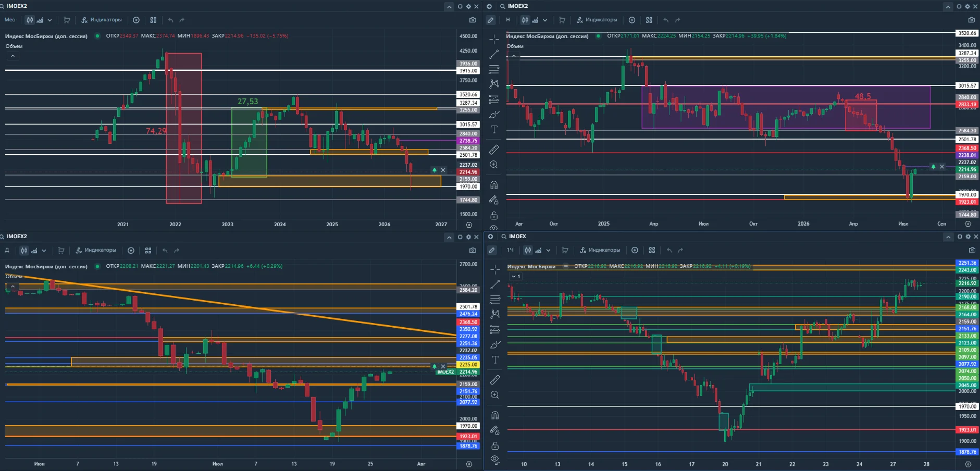This screenshot has width=980, height=471.
Task: Click the zoom-in tool in the top-right chart
Action: (494, 165)
